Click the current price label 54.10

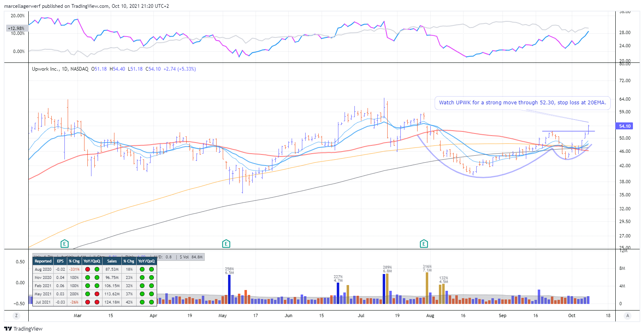click(x=625, y=126)
